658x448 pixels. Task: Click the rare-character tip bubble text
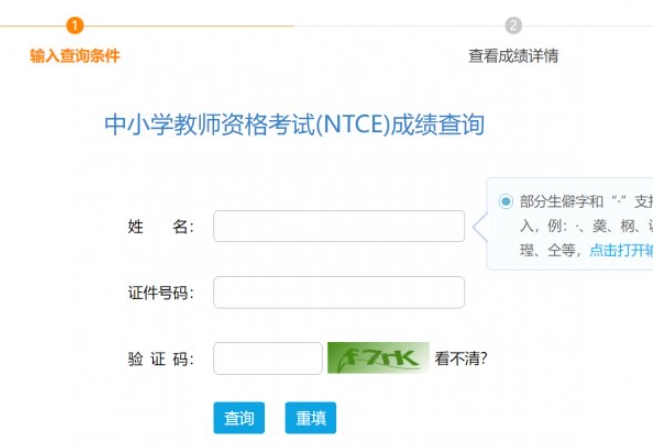pos(586,226)
